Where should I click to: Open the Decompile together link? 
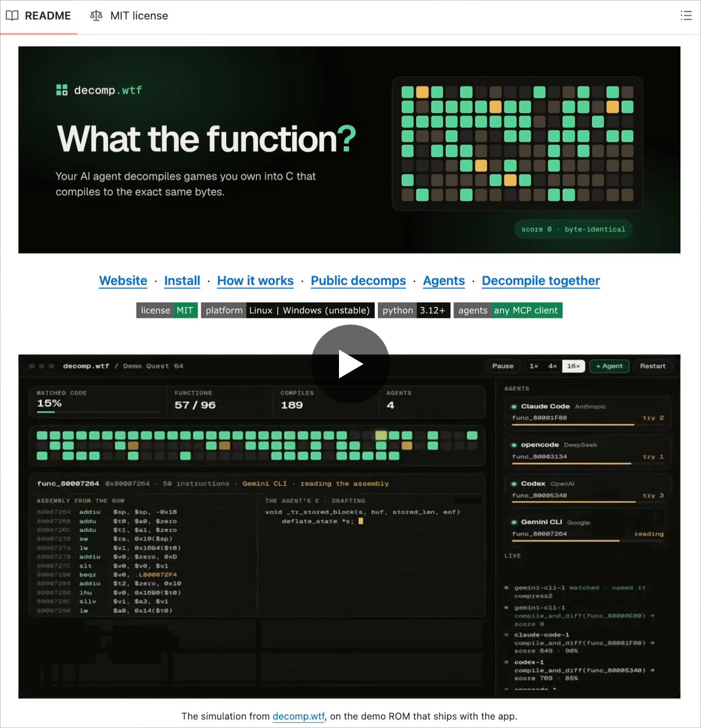(x=541, y=281)
